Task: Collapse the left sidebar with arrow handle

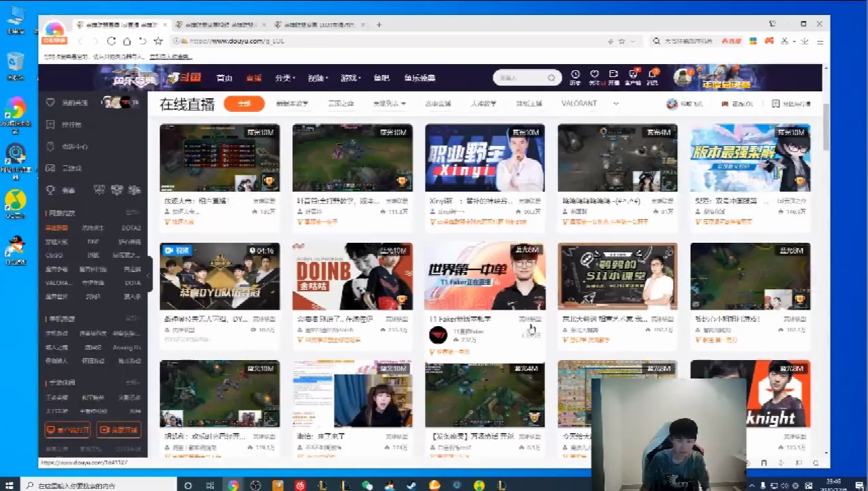Action: click(149, 275)
